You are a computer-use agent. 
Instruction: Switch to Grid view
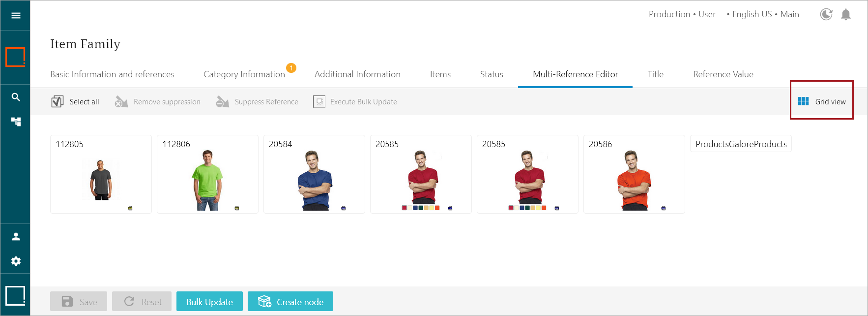pyautogui.click(x=822, y=101)
